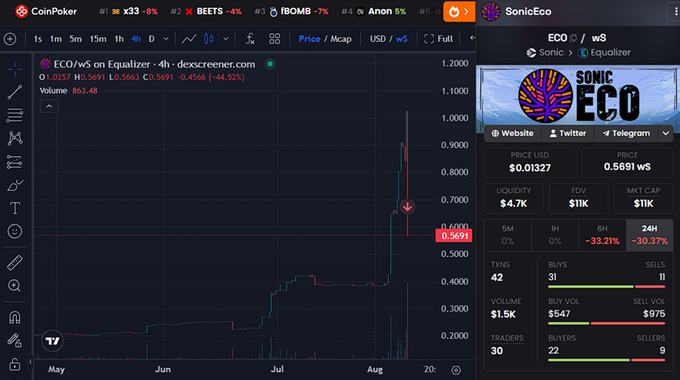Click the TradingView logo badge

[x=52, y=341]
